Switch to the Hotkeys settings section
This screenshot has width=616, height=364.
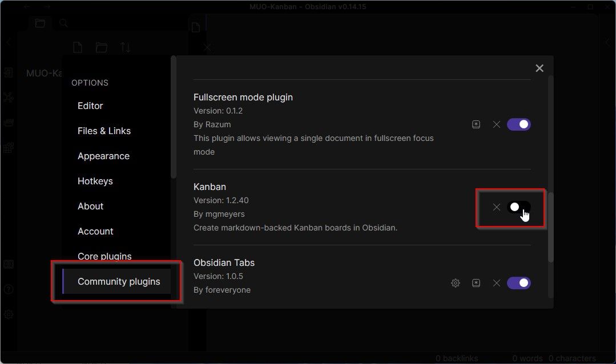click(95, 181)
